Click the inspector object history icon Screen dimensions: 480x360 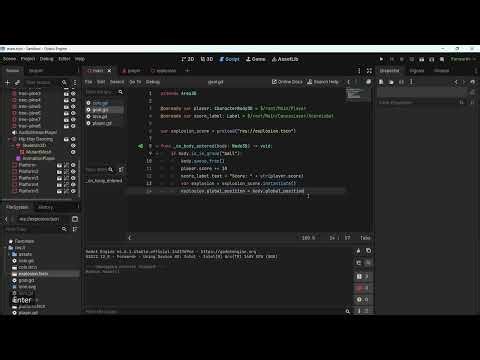pos(472,82)
